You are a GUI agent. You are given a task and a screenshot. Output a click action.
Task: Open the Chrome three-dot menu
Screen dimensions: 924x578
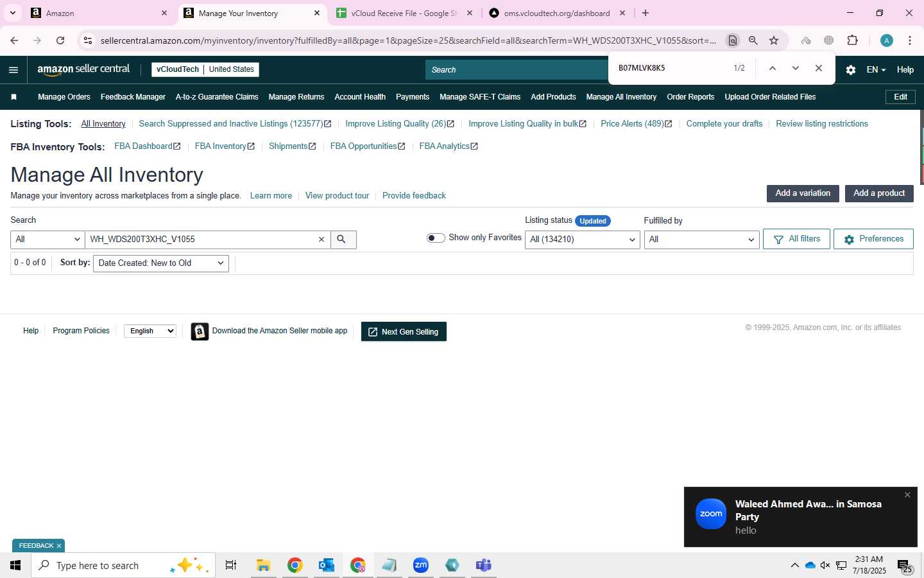tap(910, 40)
